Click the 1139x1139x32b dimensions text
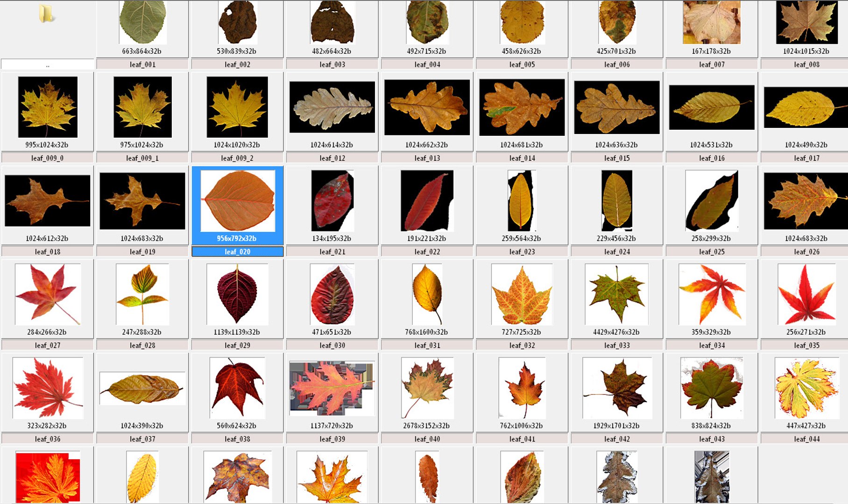Screen dimensions: 848x504 [237, 332]
